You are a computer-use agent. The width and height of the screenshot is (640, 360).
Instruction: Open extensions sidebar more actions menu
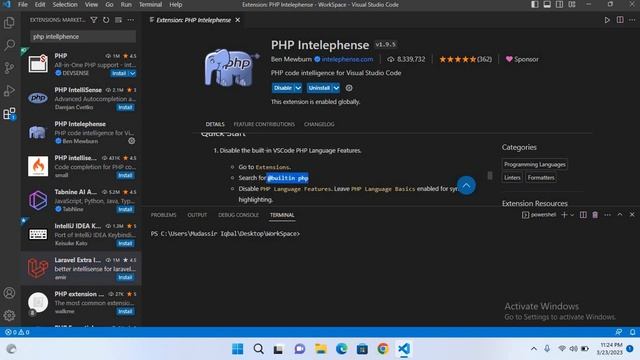point(131,20)
